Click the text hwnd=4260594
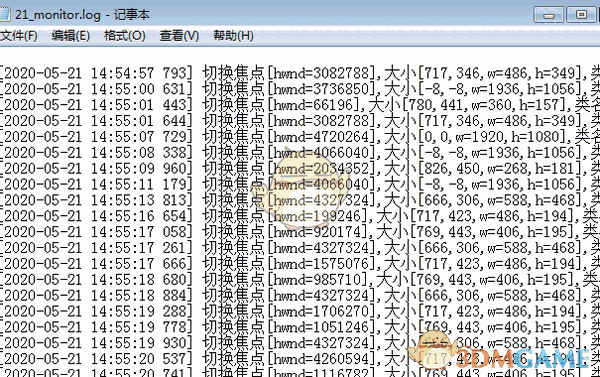The height and width of the screenshot is (377, 600). [321, 359]
